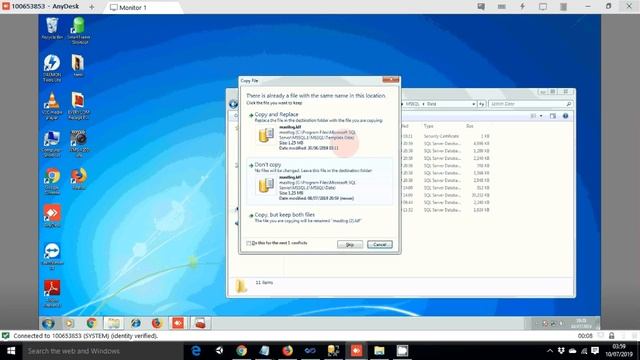
Task: Open Recycle Bin on remote desktop
Action: [52, 28]
